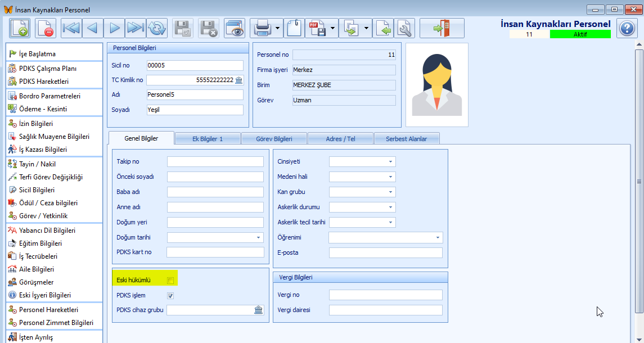
Task: Uncheck the PDKS işlem checkbox
Action: click(x=170, y=295)
